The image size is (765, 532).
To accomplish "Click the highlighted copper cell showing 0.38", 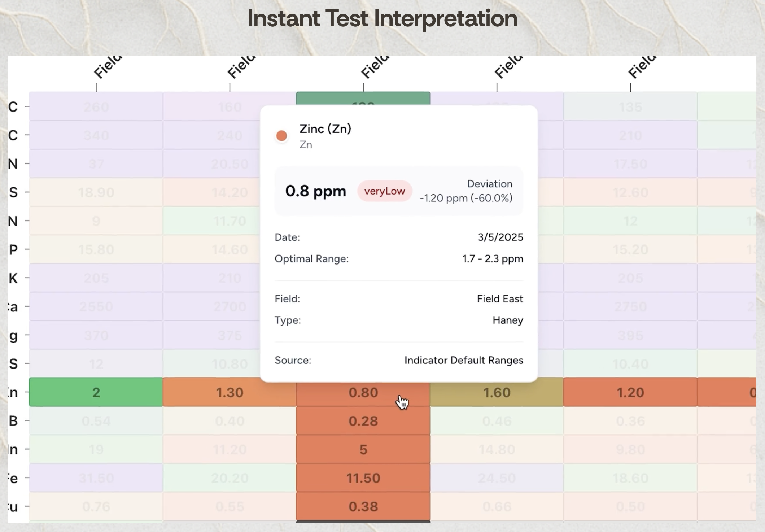I will coord(363,507).
